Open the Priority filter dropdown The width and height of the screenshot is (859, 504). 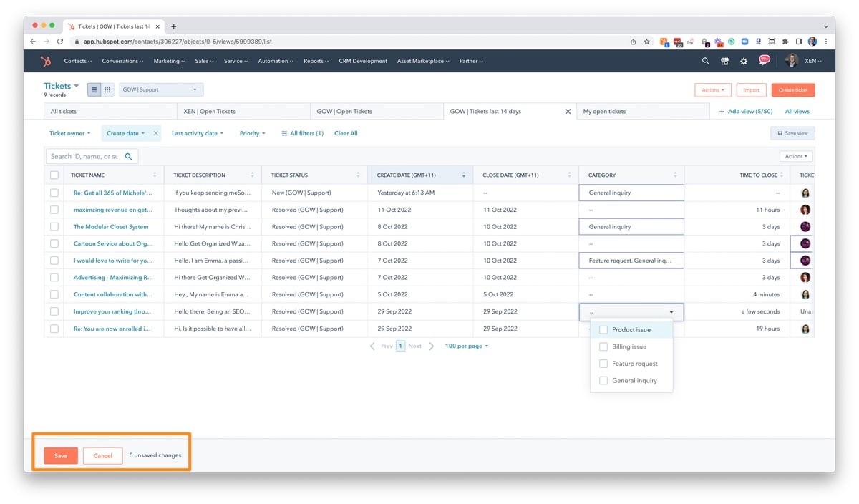[x=252, y=132]
